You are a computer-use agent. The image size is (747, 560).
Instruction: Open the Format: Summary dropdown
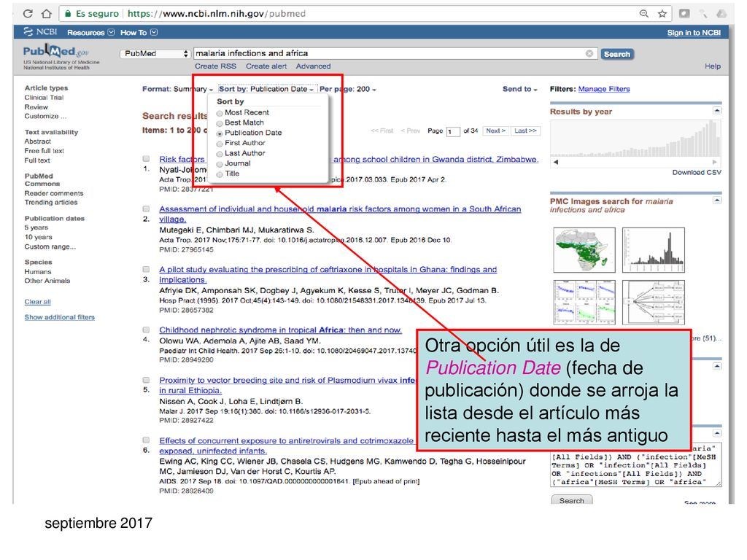click(178, 89)
